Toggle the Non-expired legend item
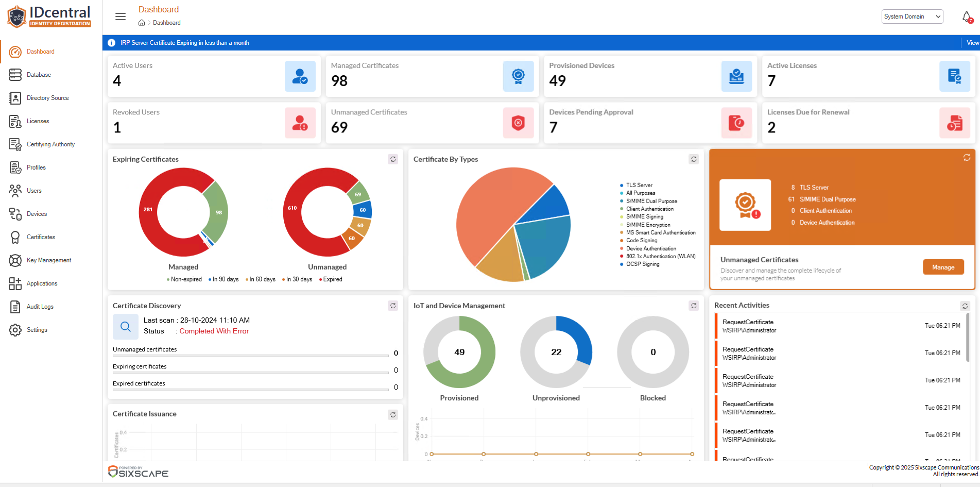The height and width of the screenshot is (487, 980). pos(184,279)
